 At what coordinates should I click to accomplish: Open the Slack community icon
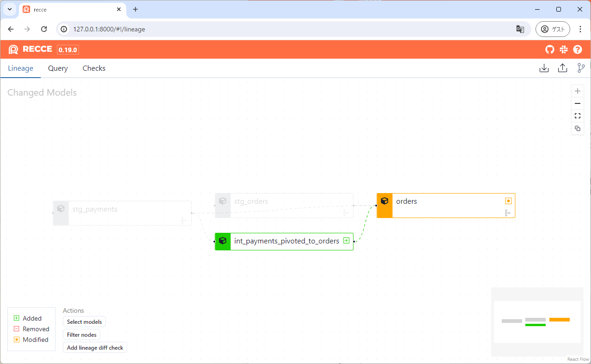point(563,49)
